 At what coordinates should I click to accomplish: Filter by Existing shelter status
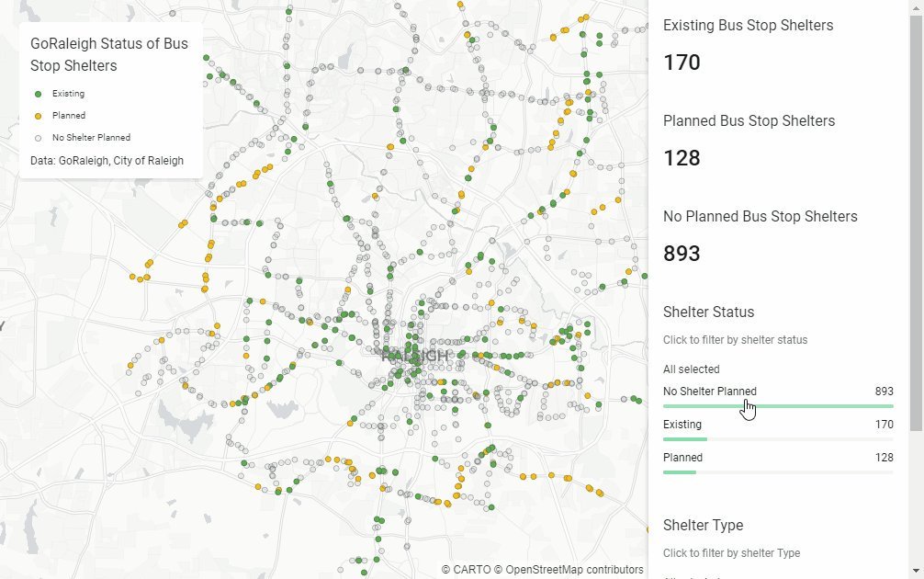pos(682,425)
